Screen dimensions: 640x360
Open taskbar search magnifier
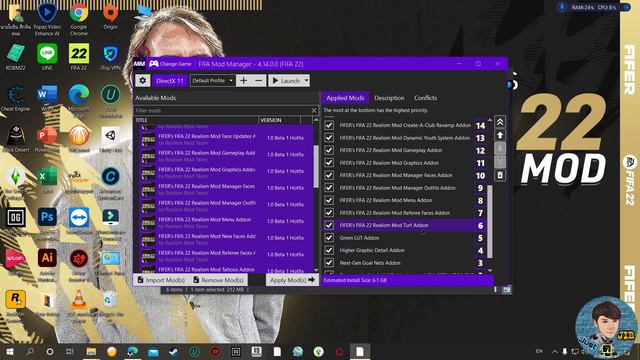point(30,351)
